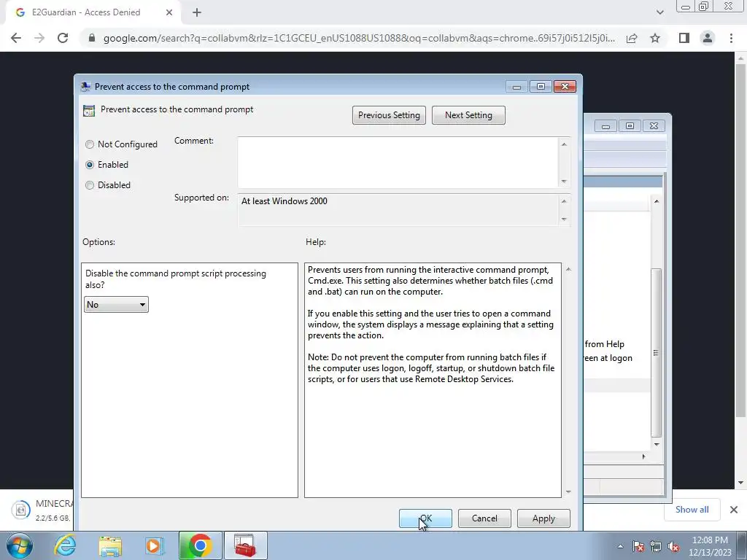Open Internet Explorer from the taskbar

[65, 545]
